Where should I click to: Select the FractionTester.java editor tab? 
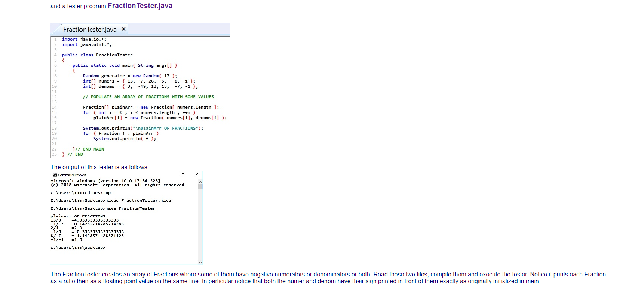tap(90, 30)
